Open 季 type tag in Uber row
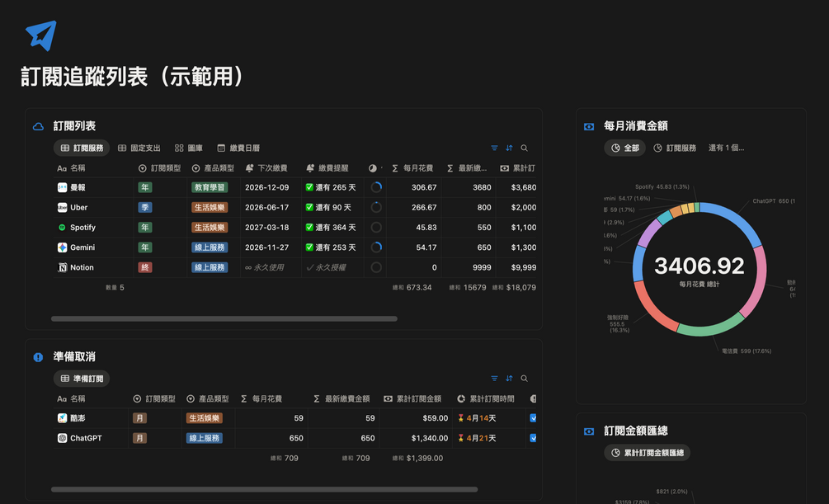Screen dimensions: 829x504 coord(145,207)
